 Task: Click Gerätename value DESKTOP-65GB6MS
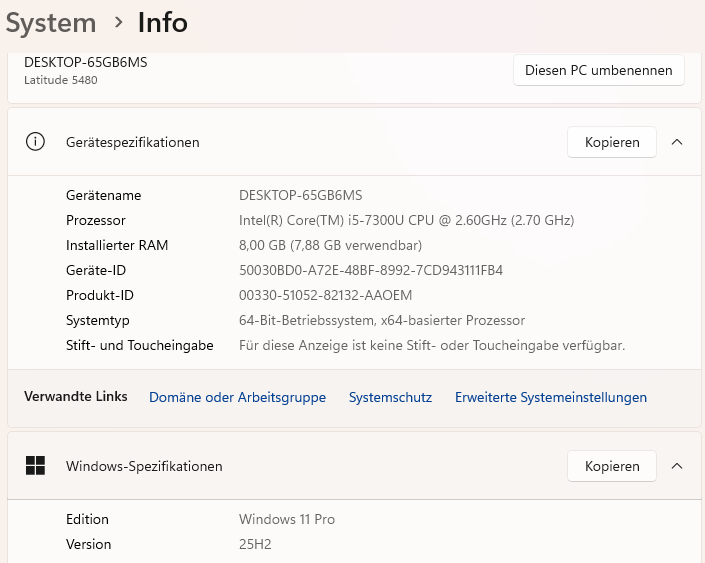[x=300, y=195]
